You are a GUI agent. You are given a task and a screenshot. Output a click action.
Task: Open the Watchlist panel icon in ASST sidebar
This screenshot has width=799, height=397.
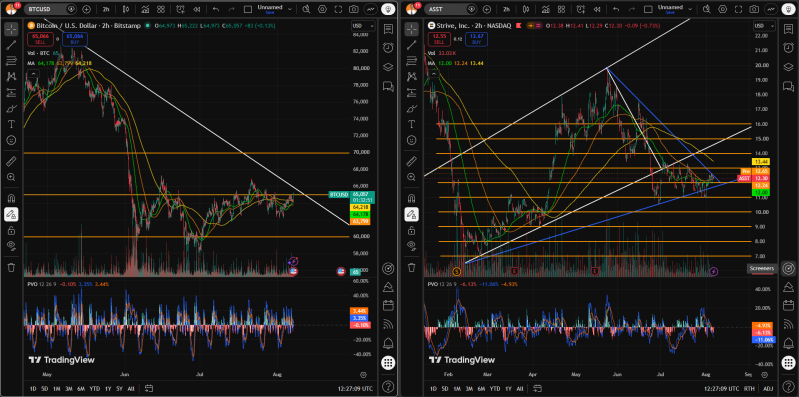pyautogui.click(x=788, y=29)
